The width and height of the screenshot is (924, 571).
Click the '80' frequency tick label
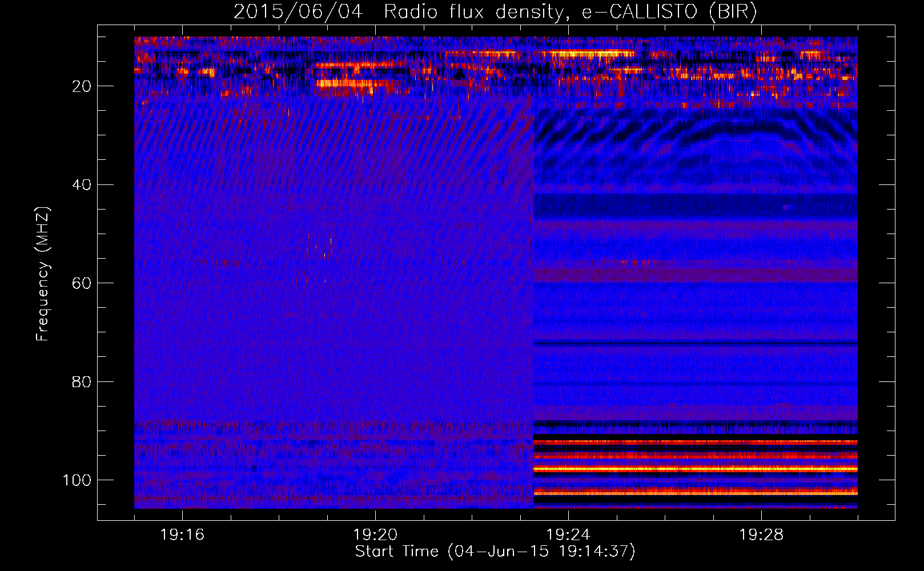coord(82,381)
